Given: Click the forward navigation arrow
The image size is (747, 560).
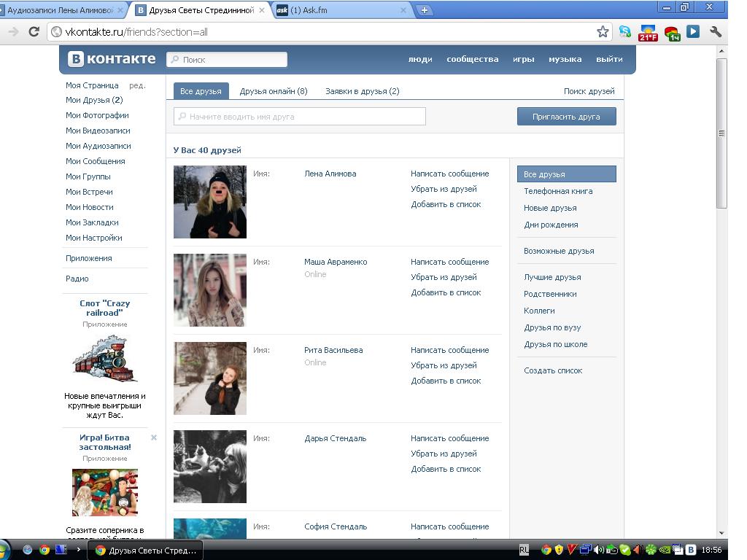Looking at the screenshot, I should 13,32.
